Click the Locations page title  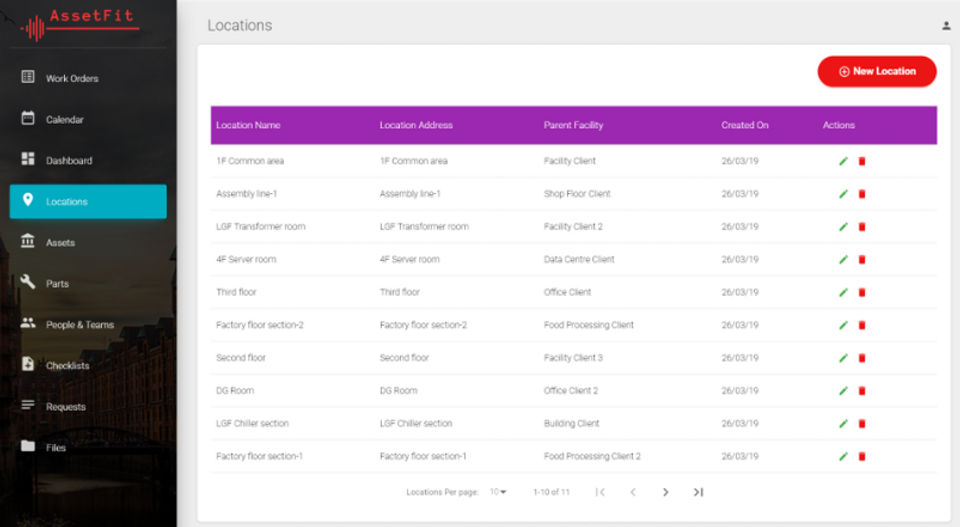pyautogui.click(x=239, y=26)
